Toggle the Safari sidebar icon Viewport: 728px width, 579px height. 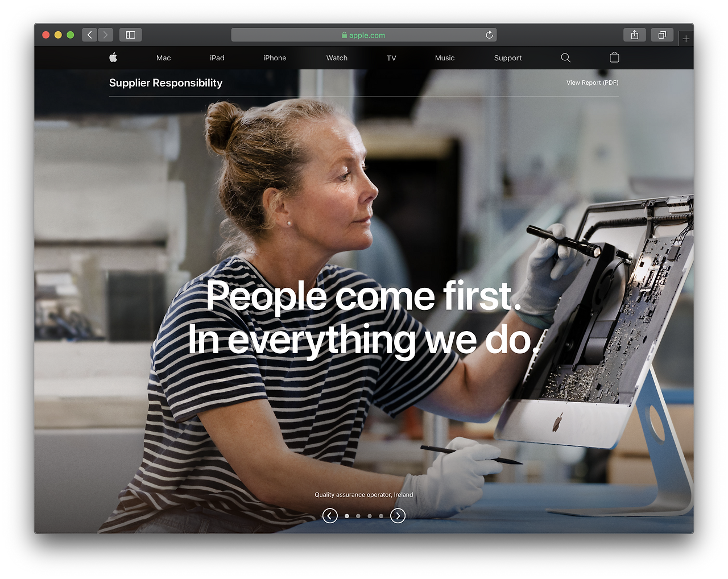(131, 35)
